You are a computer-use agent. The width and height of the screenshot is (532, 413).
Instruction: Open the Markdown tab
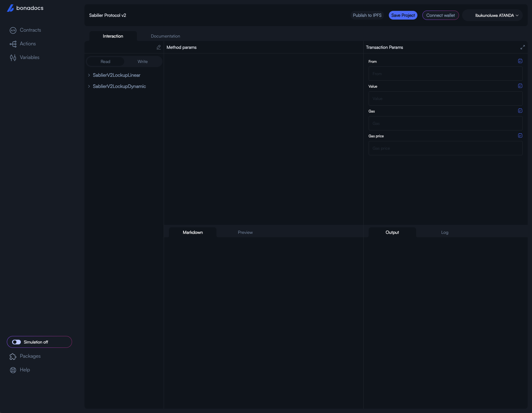point(193,232)
